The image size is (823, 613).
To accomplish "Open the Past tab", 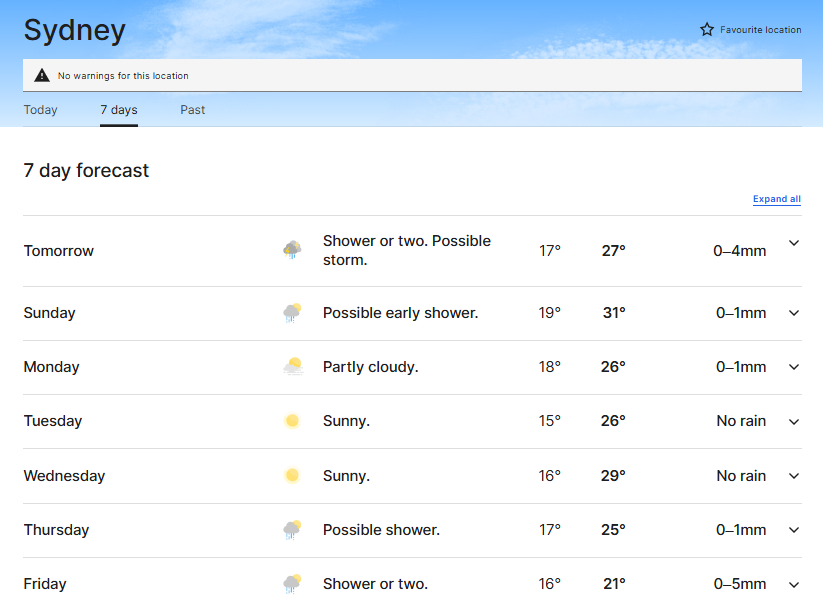I will coord(193,110).
